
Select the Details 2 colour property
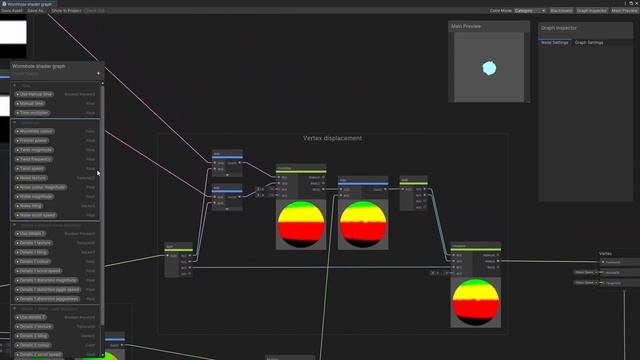coord(33,345)
